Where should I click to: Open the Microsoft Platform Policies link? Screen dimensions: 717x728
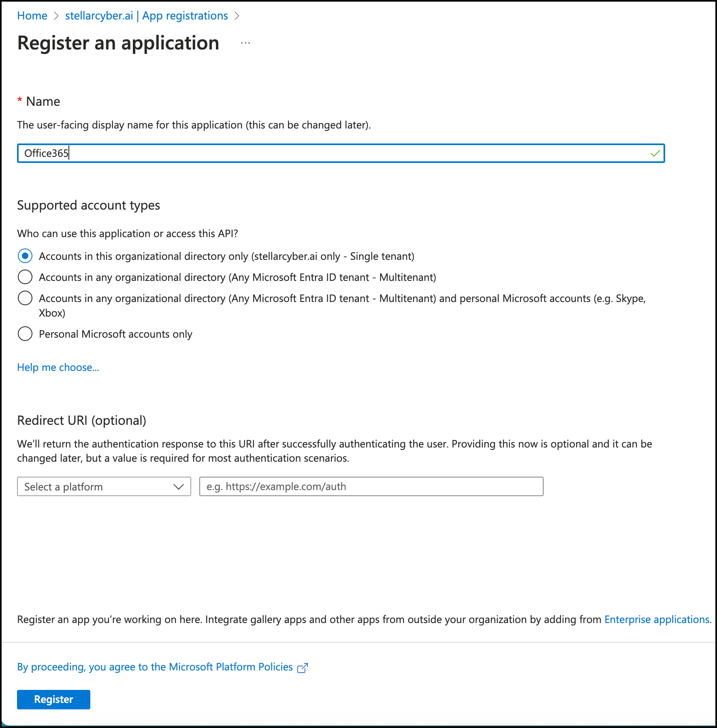pyautogui.click(x=155, y=667)
